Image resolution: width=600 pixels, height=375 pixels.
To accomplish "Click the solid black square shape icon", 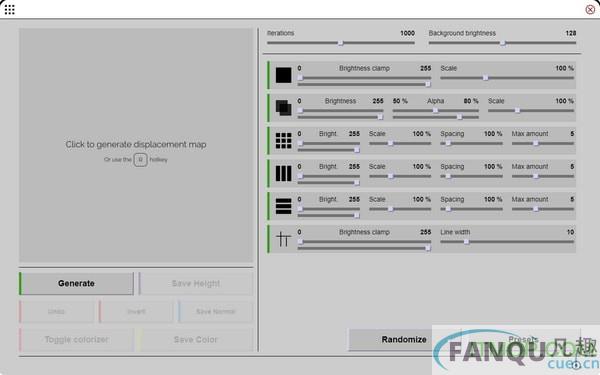I will click(x=284, y=75).
